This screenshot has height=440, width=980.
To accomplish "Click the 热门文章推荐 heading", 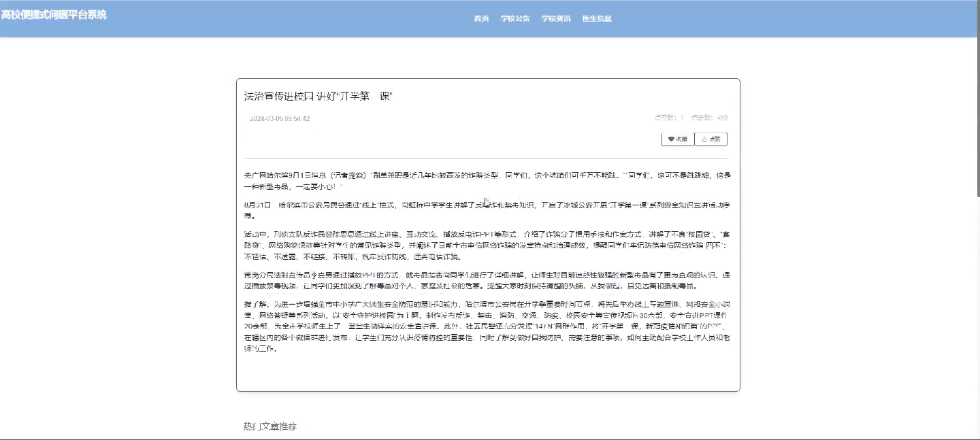I will coord(270,426).
